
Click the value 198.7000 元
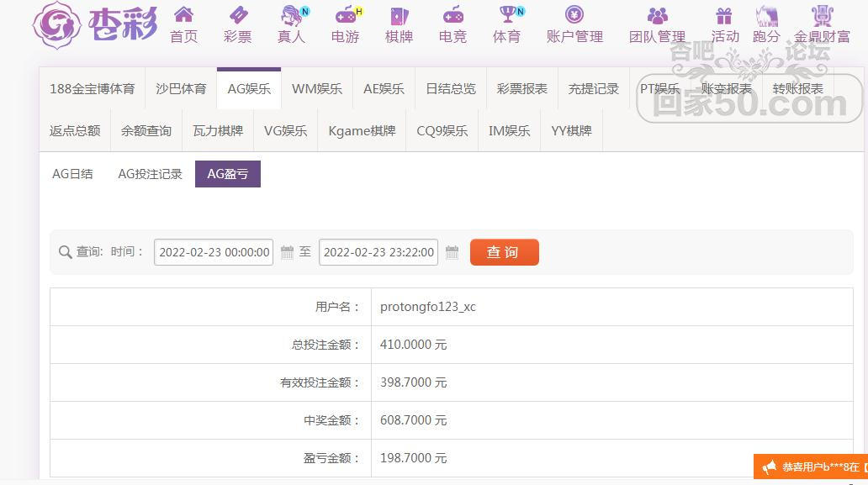tap(414, 458)
